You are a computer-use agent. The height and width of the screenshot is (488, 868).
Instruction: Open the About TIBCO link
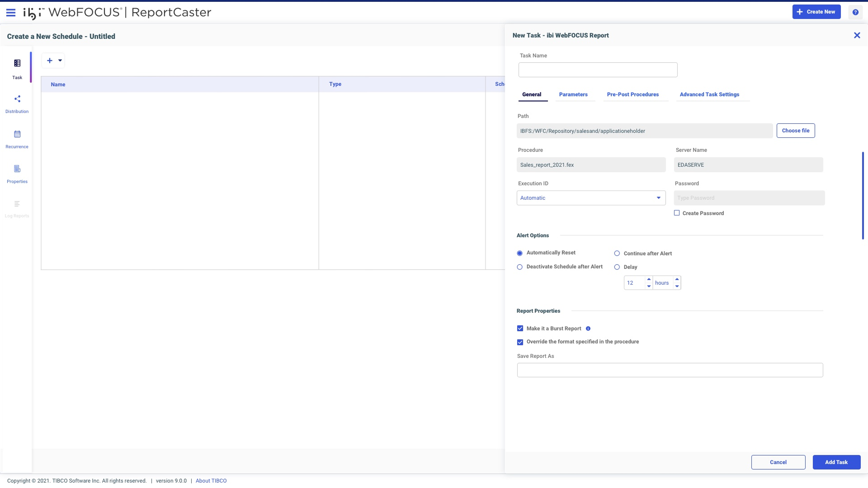pyautogui.click(x=211, y=481)
